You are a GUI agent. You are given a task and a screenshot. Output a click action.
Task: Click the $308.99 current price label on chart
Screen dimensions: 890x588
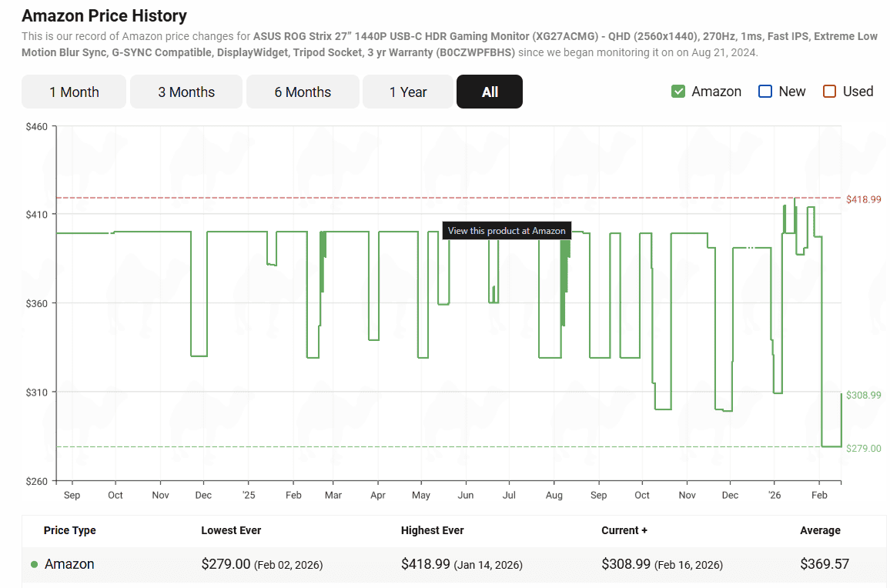[x=863, y=395]
